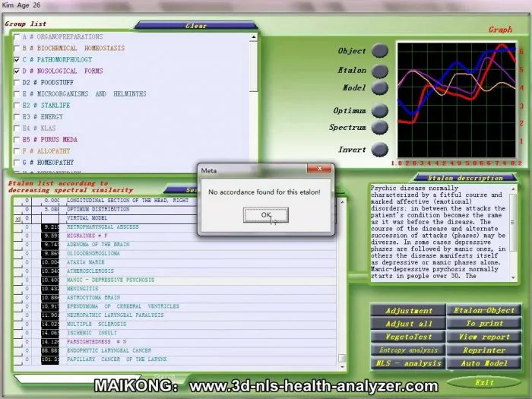Select Manic - Depressive Psychosis row

(175, 280)
